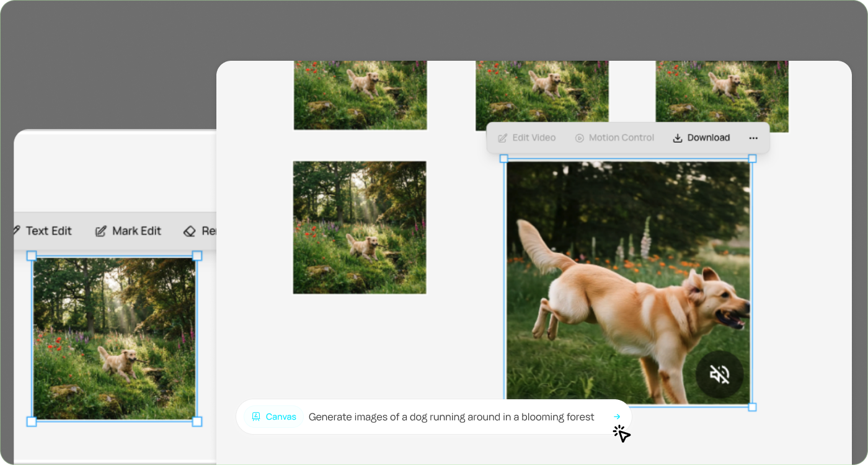Open Motion Control via its play icon
The width and height of the screenshot is (868, 465).
[580, 137]
